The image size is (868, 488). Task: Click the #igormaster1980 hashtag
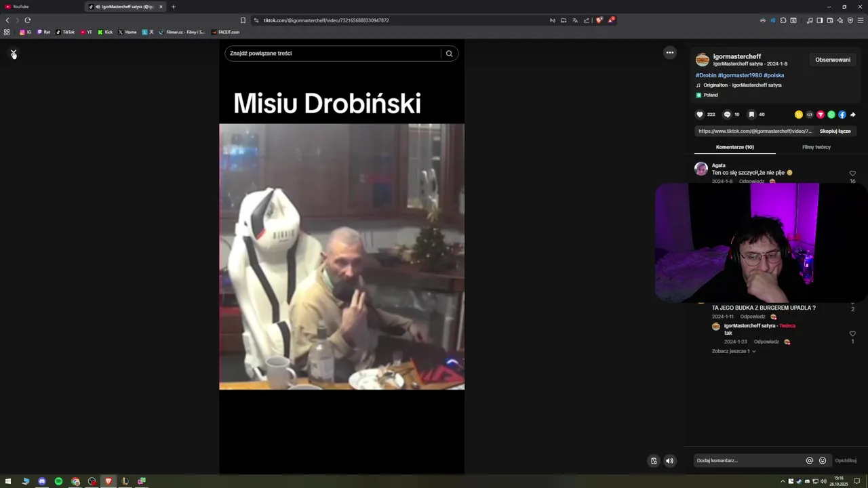[740, 75]
